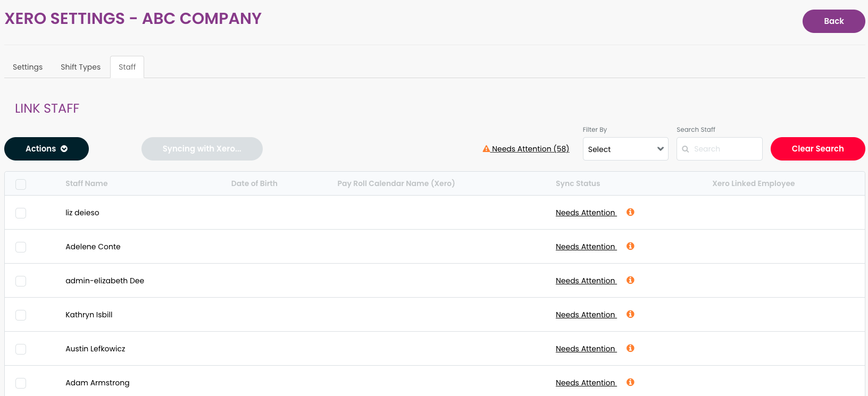Click the orange warning triangle icon
This screenshot has height=396, width=868.
tap(486, 149)
